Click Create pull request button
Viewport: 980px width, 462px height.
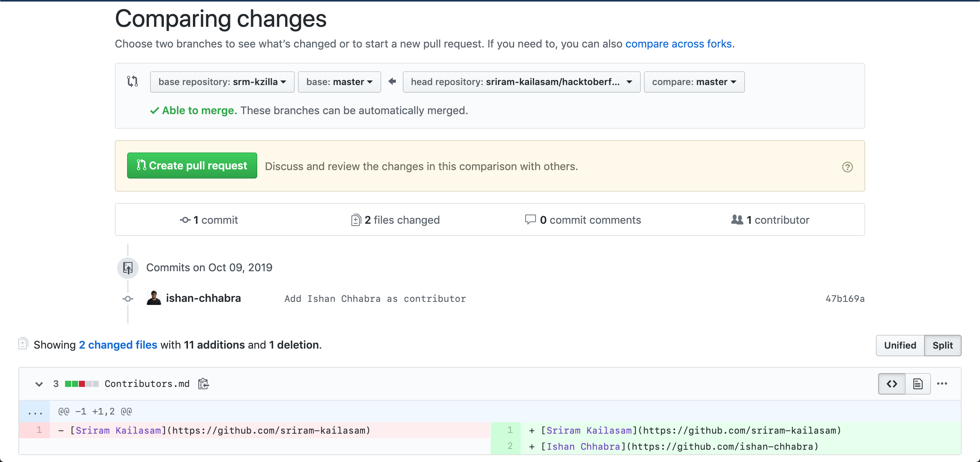point(192,165)
